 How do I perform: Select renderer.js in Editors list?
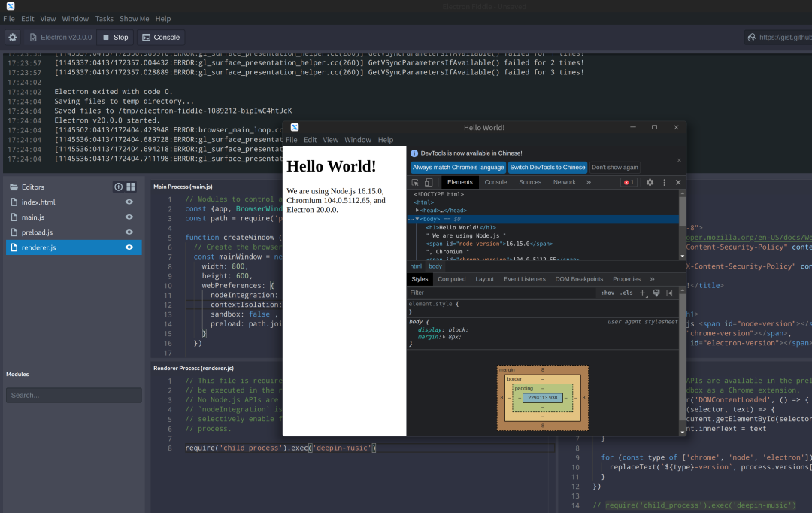click(x=74, y=247)
